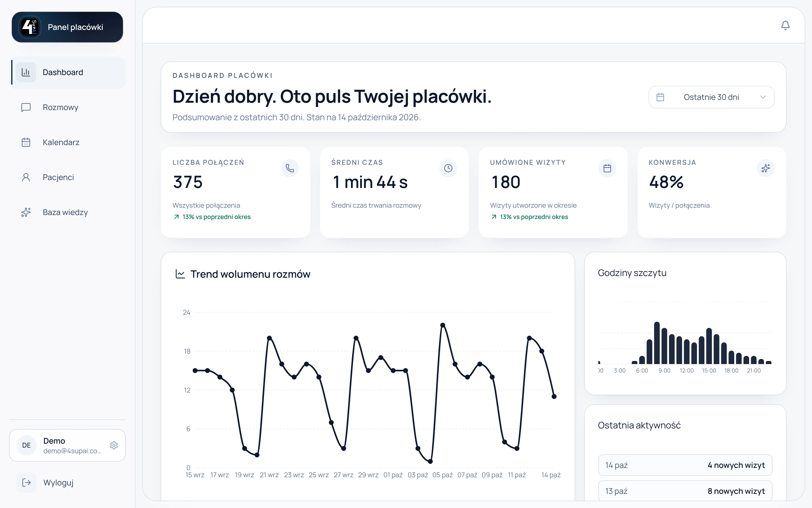Click the phone icon in Liczba połączeń card
This screenshot has height=508, width=812.
290,168
